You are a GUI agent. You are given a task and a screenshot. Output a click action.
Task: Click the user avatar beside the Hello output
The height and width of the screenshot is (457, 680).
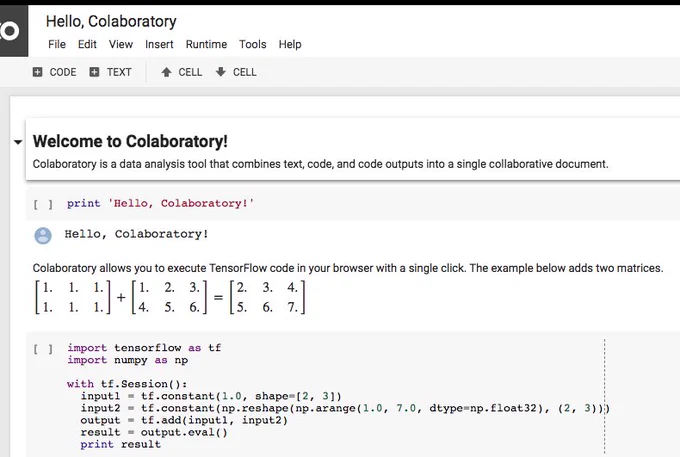tap(43, 235)
